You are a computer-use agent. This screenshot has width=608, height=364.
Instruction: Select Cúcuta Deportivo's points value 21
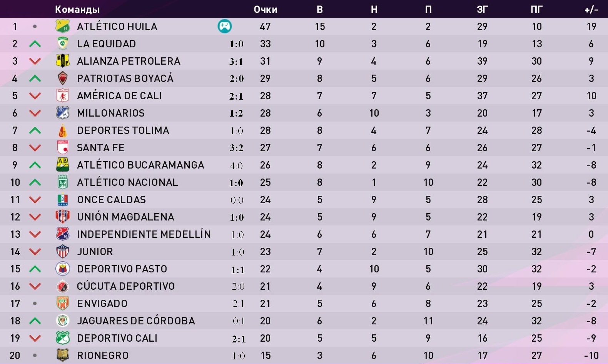[265, 286]
